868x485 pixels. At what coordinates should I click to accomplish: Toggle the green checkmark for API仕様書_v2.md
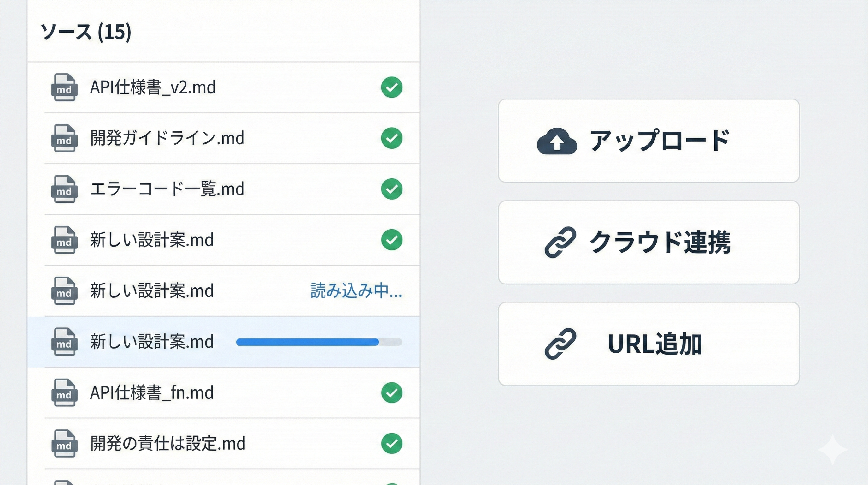[391, 87]
